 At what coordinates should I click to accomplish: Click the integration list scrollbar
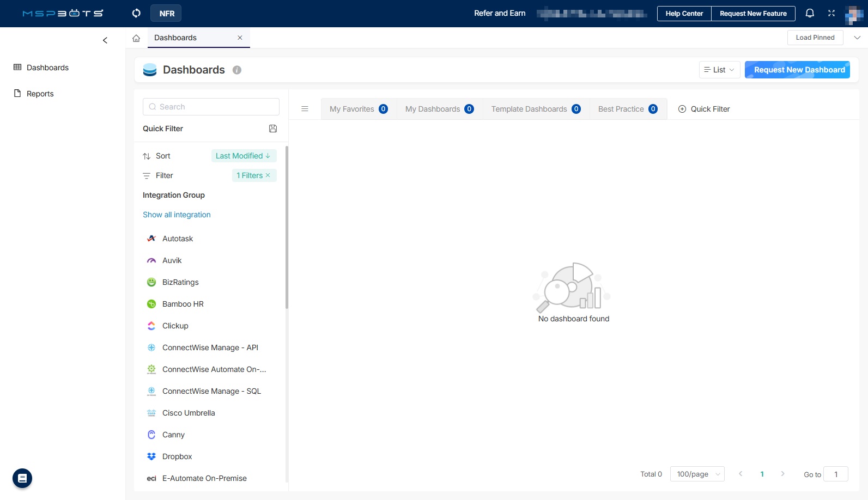click(x=287, y=229)
